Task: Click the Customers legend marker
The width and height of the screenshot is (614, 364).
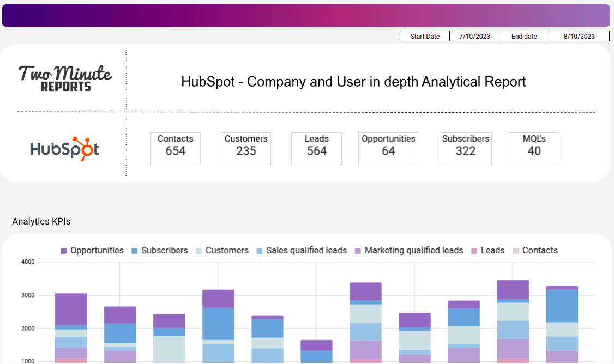Action: pos(198,251)
